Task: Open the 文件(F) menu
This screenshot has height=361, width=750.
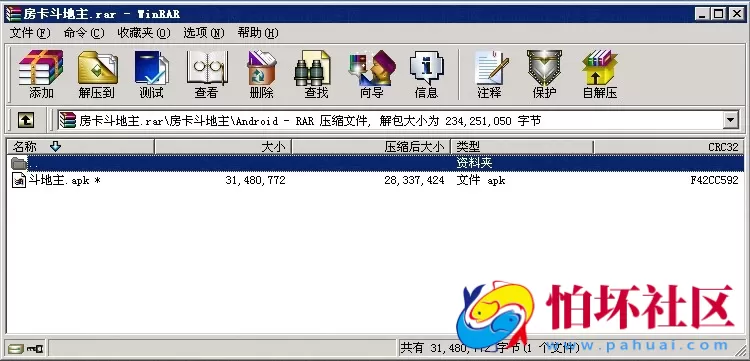Action: pos(30,33)
